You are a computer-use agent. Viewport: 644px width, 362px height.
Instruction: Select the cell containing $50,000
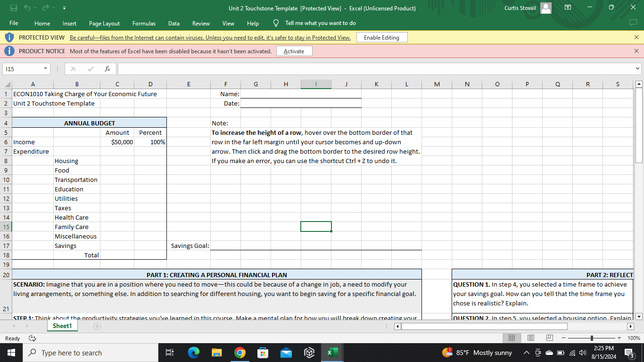pyautogui.click(x=117, y=142)
